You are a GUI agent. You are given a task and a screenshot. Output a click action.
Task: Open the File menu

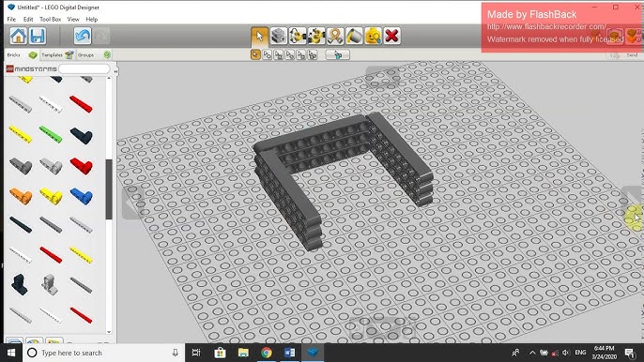click(11, 20)
